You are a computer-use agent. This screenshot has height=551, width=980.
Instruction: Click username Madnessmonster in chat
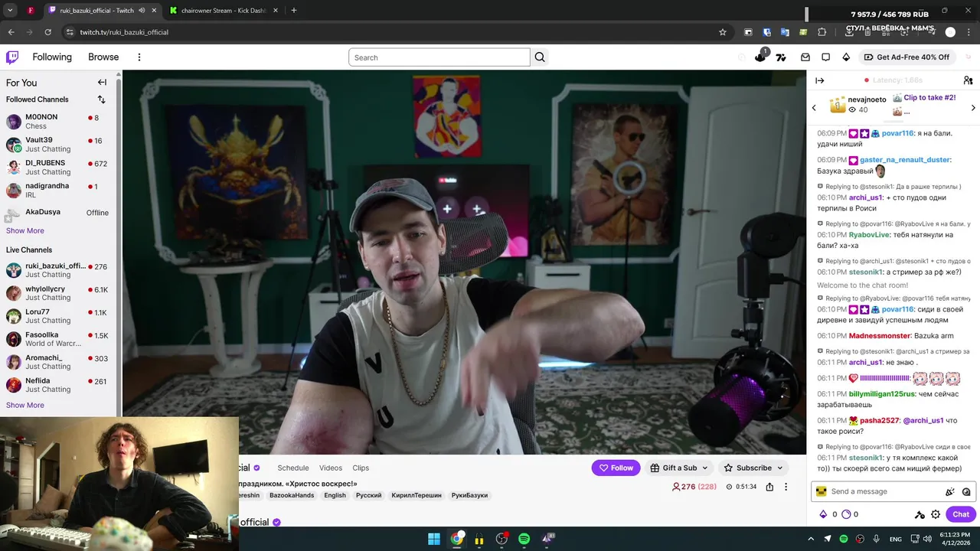point(880,336)
